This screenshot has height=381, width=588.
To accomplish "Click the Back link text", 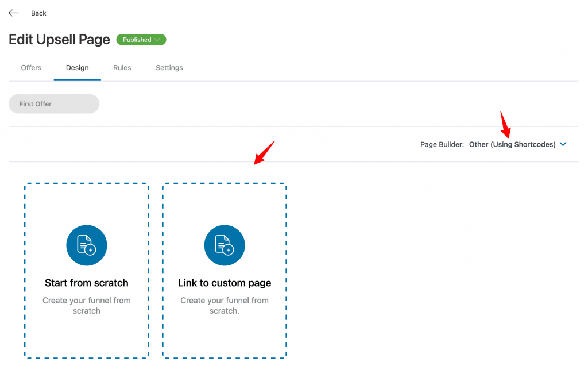I will (38, 13).
